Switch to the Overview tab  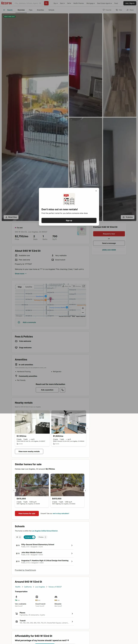21,10
